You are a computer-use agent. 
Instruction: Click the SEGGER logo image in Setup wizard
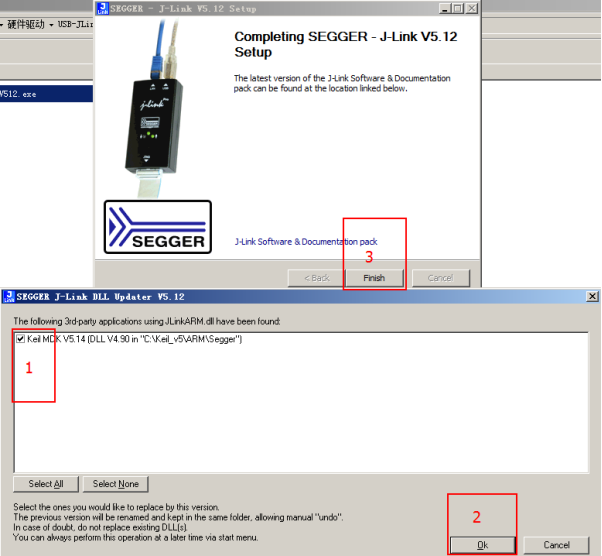158,227
